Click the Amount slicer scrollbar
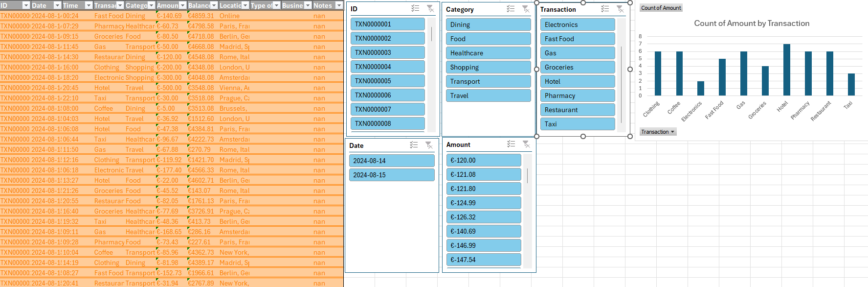The width and height of the screenshot is (868, 287). coord(528,175)
